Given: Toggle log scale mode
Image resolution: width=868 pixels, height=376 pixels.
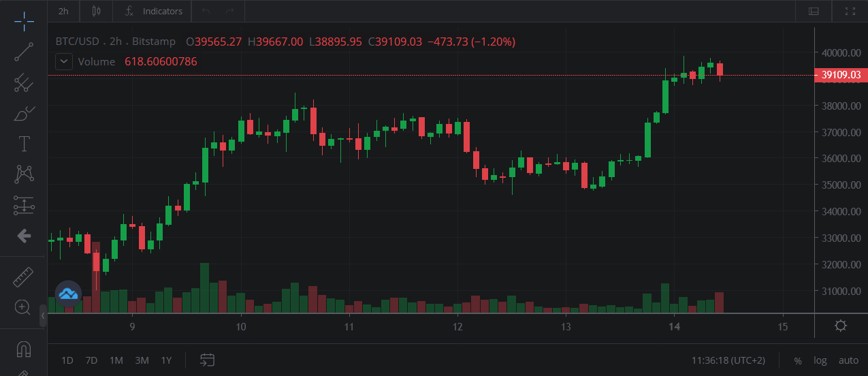Looking at the screenshot, I should coord(820,360).
